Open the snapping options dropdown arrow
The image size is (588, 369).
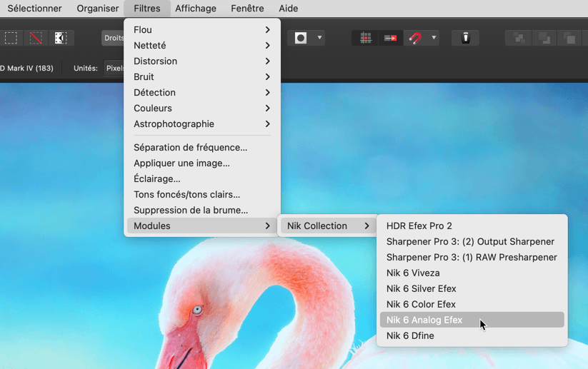click(x=434, y=38)
